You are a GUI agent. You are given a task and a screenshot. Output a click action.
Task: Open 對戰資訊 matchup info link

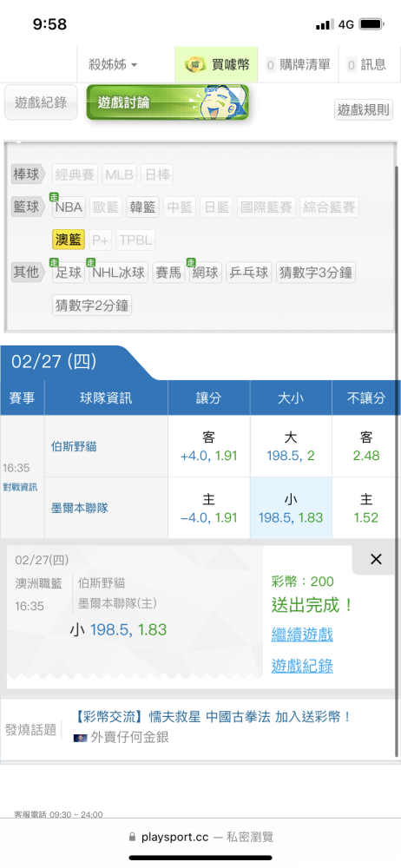coord(20,487)
